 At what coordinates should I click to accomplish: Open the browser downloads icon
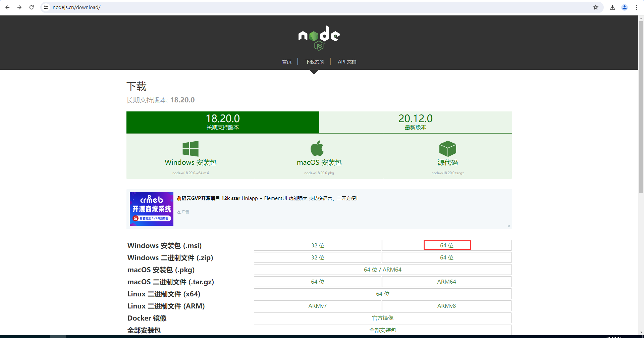[x=612, y=7]
